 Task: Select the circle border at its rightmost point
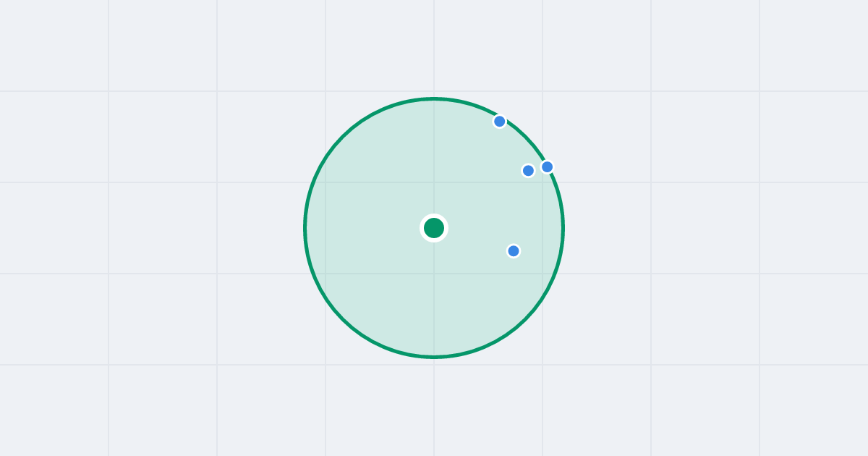pos(563,228)
